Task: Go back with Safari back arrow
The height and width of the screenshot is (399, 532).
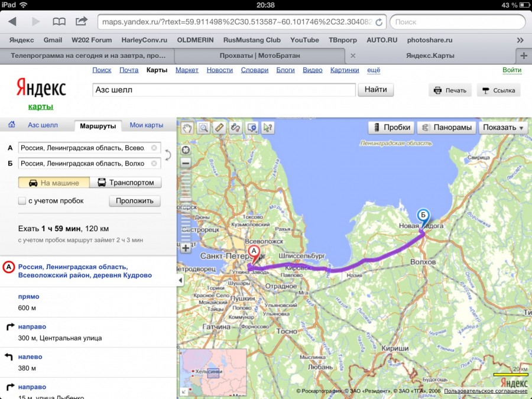Action: [x=12, y=22]
